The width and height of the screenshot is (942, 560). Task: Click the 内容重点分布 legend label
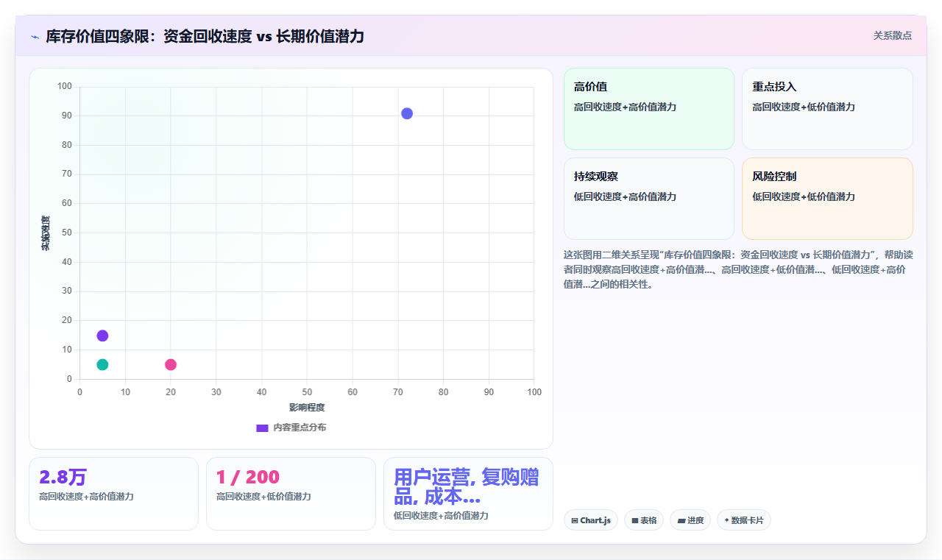pyautogui.click(x=300, y=428)
